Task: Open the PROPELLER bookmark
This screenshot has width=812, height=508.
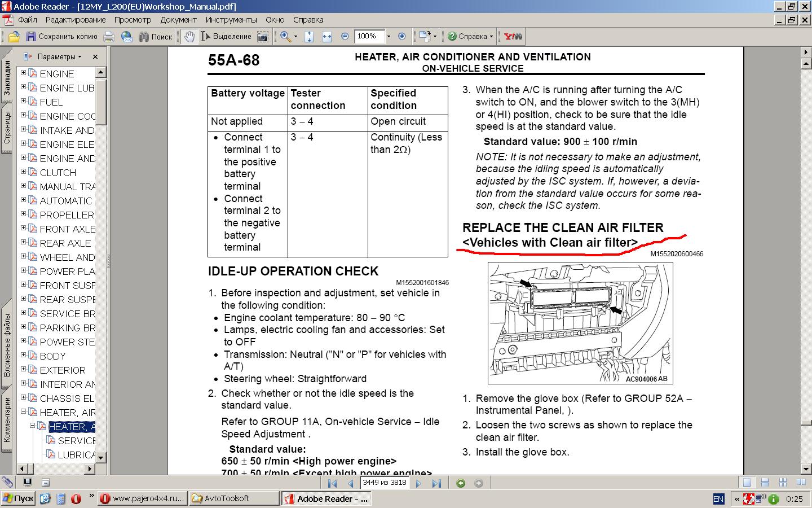Action: click(x=67, y=215)
